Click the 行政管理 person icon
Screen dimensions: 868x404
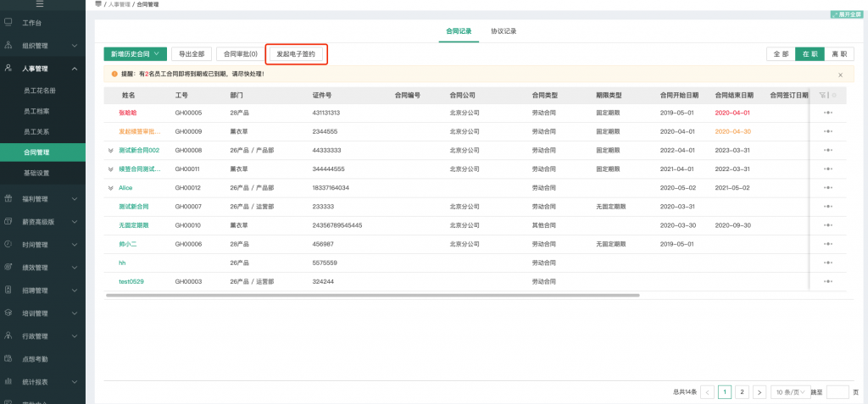8,335
